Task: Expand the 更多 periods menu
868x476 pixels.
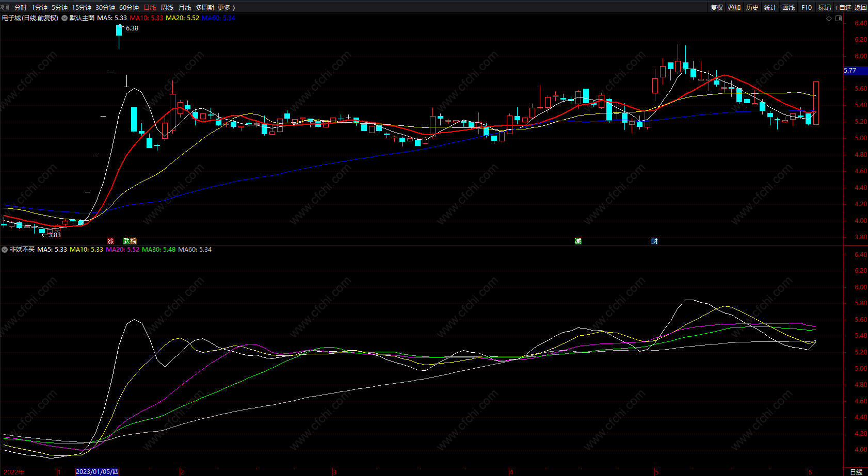Action: [227, 8]
